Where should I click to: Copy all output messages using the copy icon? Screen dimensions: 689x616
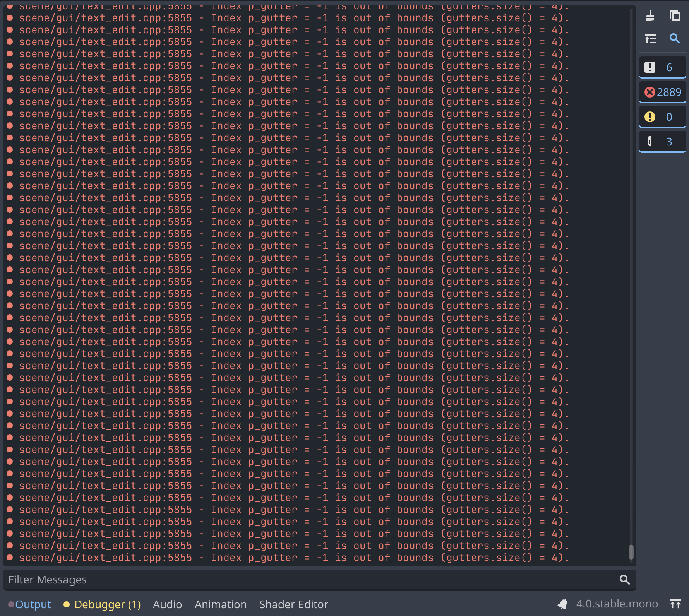[x=675, y=15]
